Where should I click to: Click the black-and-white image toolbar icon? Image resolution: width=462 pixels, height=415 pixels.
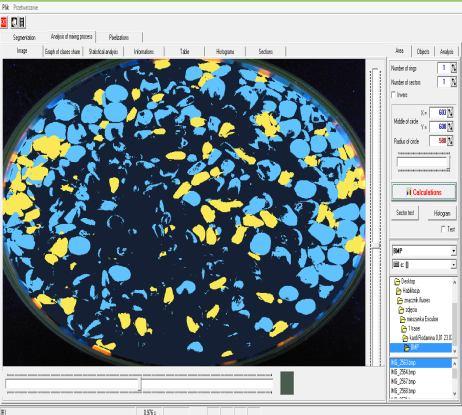pyautogui.click(x=18, y=22)
